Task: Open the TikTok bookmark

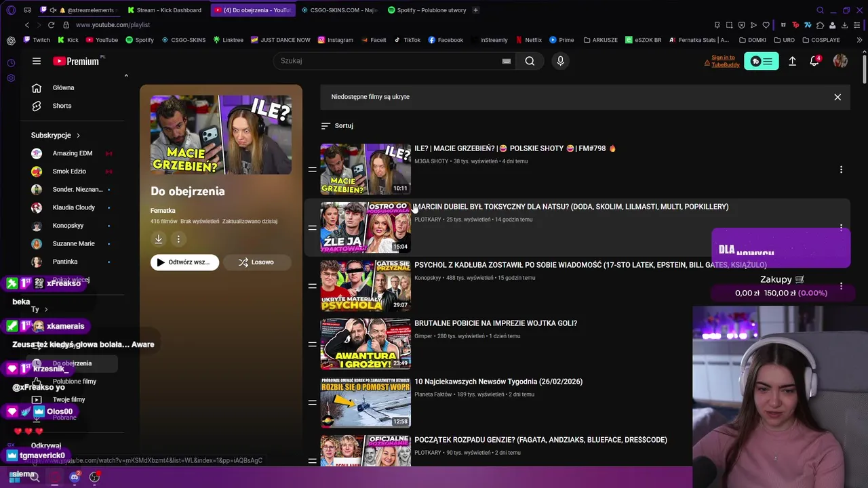Action: click(407, 40)
